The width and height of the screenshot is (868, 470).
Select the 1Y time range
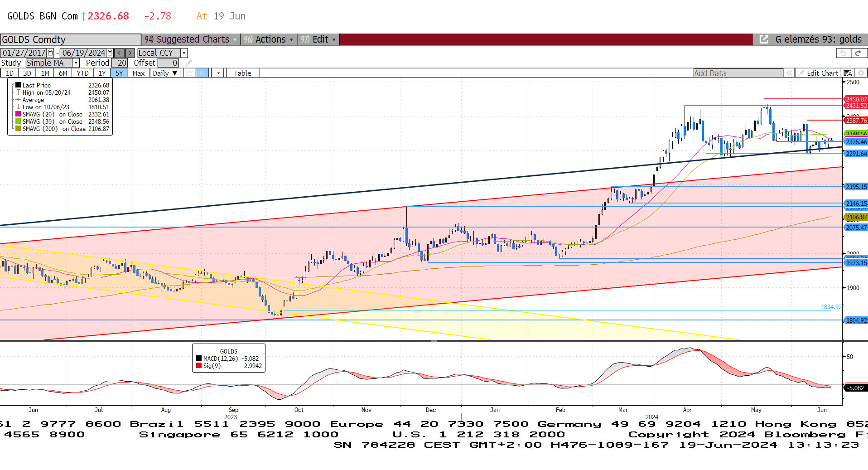(102, 73)
